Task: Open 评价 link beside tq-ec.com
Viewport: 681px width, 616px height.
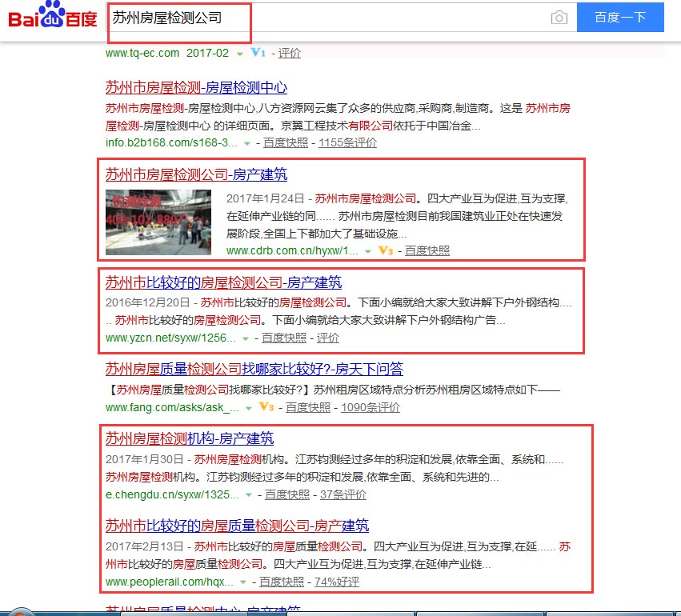Action: pos(289,53)
